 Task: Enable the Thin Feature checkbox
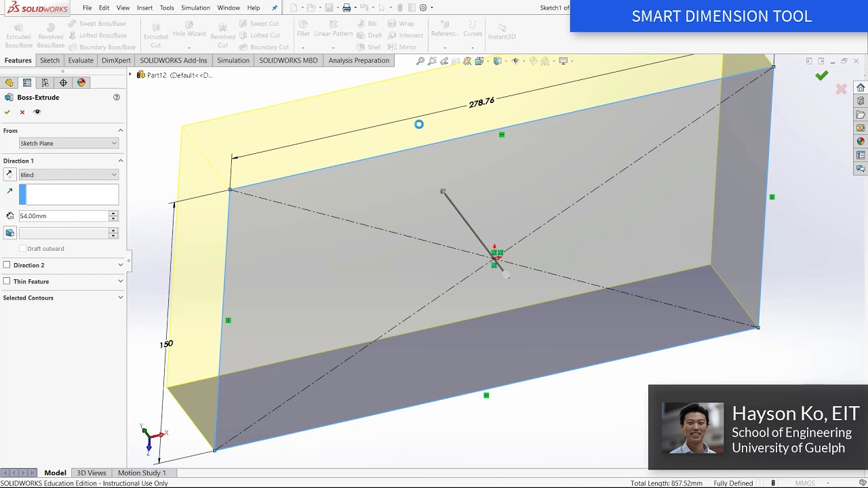(7, 281)
